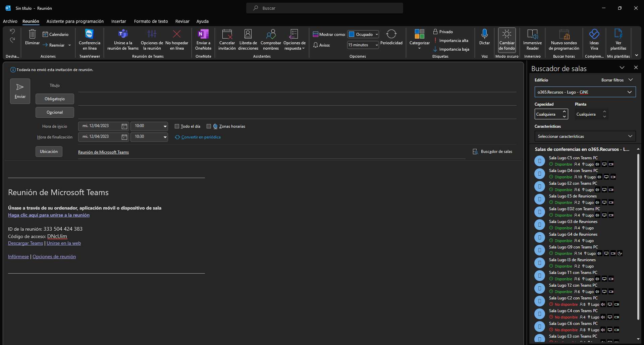Click the Enviar send button

tap(20, 91)
